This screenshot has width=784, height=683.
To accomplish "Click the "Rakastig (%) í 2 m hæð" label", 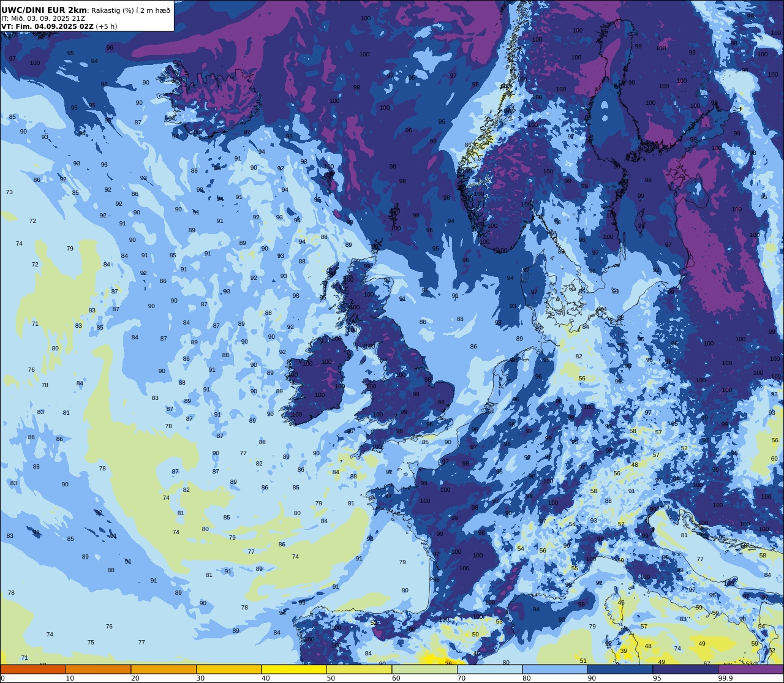I will point(130,10).
